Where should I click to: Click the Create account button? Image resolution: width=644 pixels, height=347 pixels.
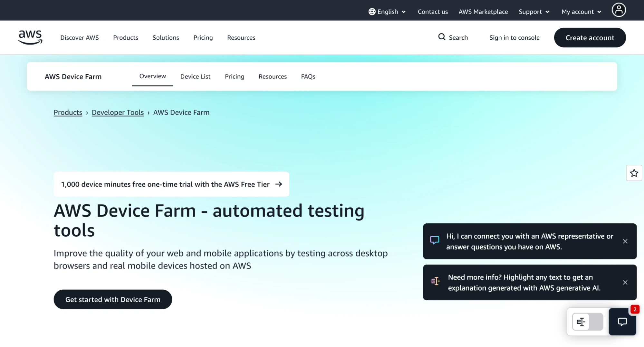tap(590, 38)
